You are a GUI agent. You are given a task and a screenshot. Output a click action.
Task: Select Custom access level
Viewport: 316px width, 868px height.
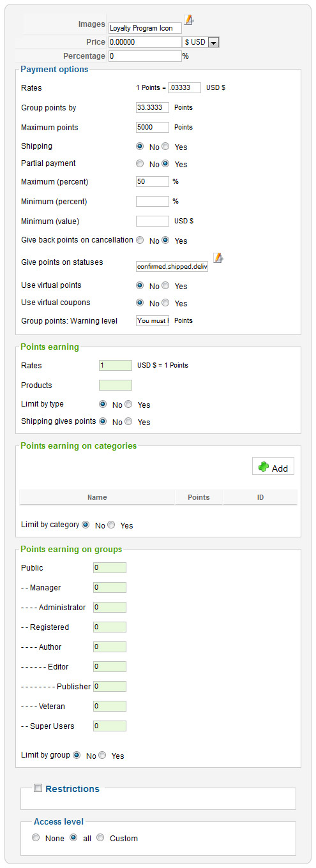(x=100, y=838)
